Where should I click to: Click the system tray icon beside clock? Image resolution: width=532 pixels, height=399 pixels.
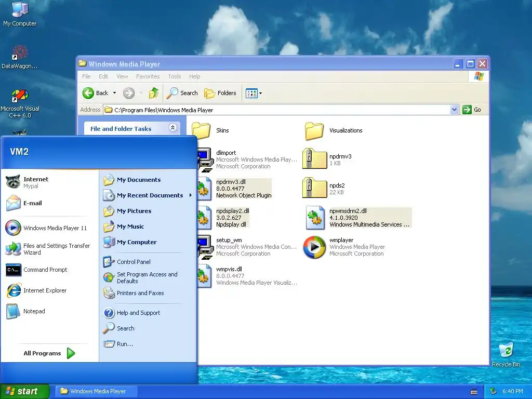point(494,391)
